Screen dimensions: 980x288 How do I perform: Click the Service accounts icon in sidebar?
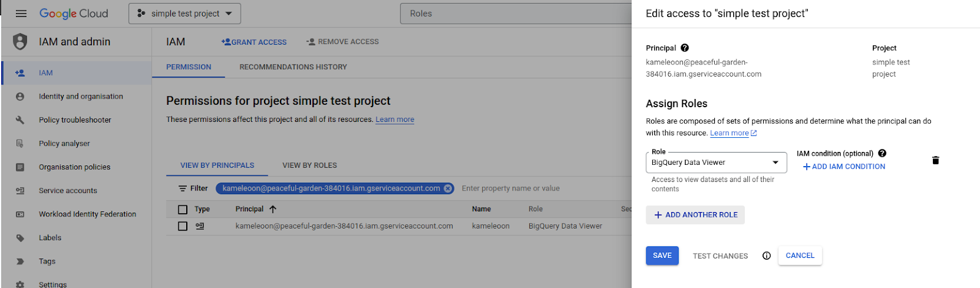point(20,191)
